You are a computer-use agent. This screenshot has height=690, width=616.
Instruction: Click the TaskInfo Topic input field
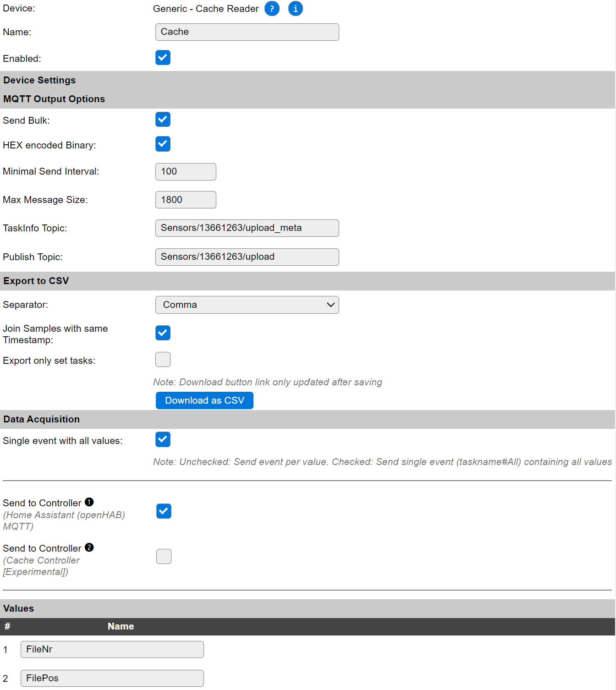click(x=247, y=228)
